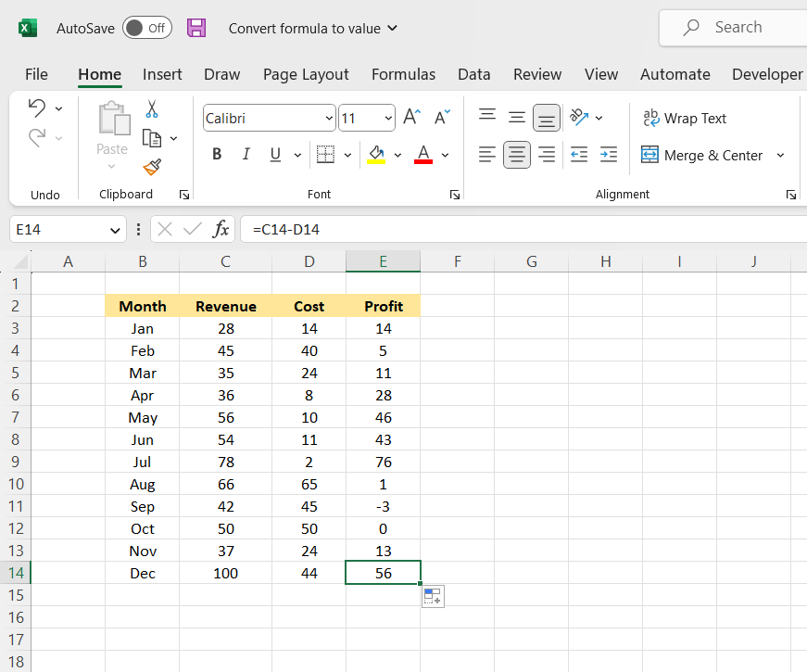Screen dimensions: 807x672
Task: Click the Cut scissors icon
Action: [x=152, y=109]
